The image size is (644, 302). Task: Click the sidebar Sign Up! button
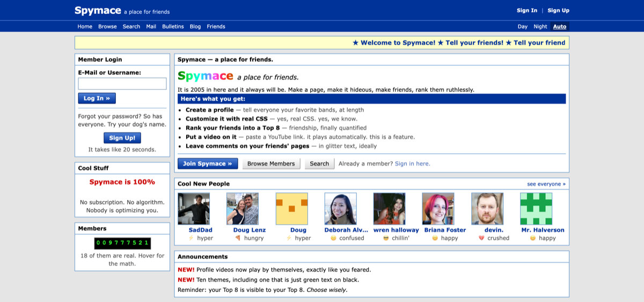[x=122, y=138]
